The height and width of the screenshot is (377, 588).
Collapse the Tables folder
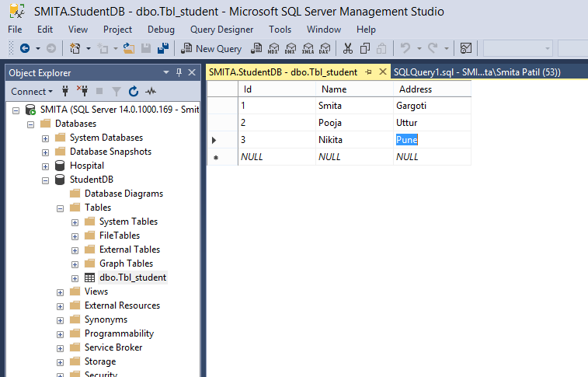tap(60, 208)
